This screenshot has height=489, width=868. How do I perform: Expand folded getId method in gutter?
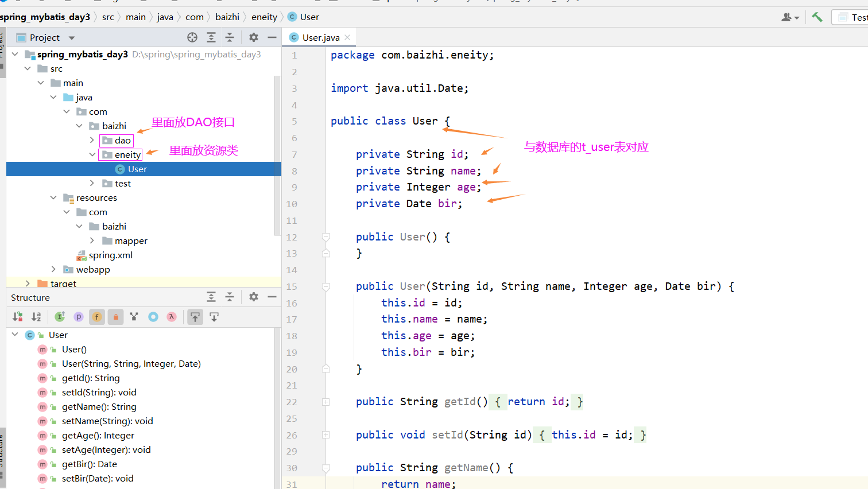[x=325, y=402]
